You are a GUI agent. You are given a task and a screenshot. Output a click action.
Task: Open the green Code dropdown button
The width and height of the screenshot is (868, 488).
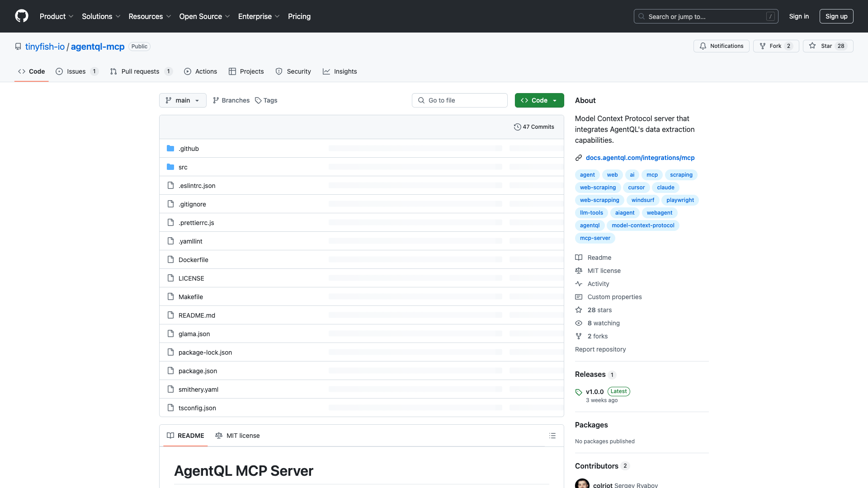click(x=539, y=100)
